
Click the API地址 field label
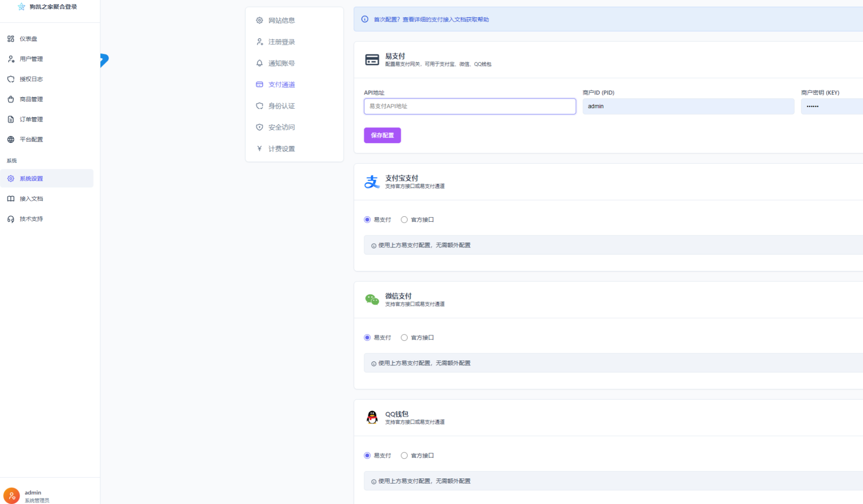(x=374, y=93)
